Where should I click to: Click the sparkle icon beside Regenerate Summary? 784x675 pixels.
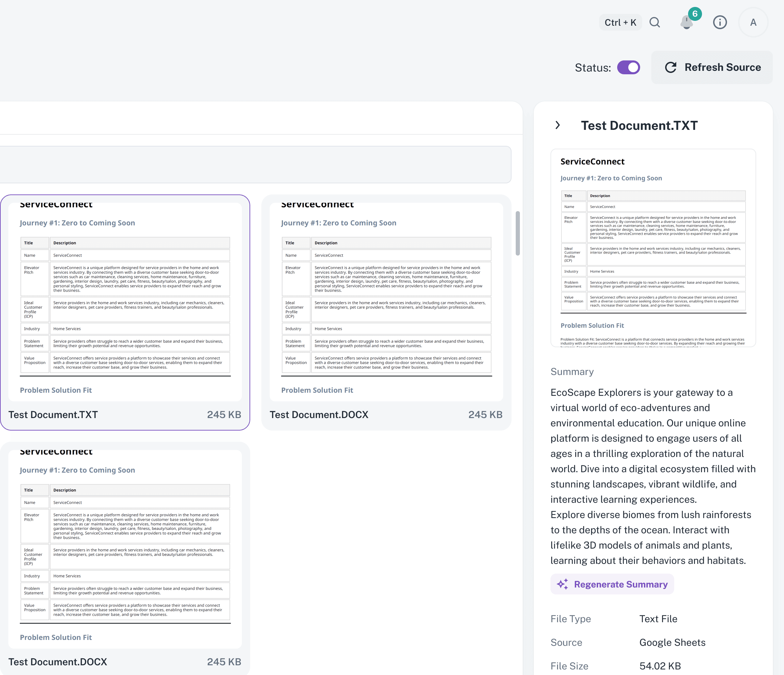(563, 584)
